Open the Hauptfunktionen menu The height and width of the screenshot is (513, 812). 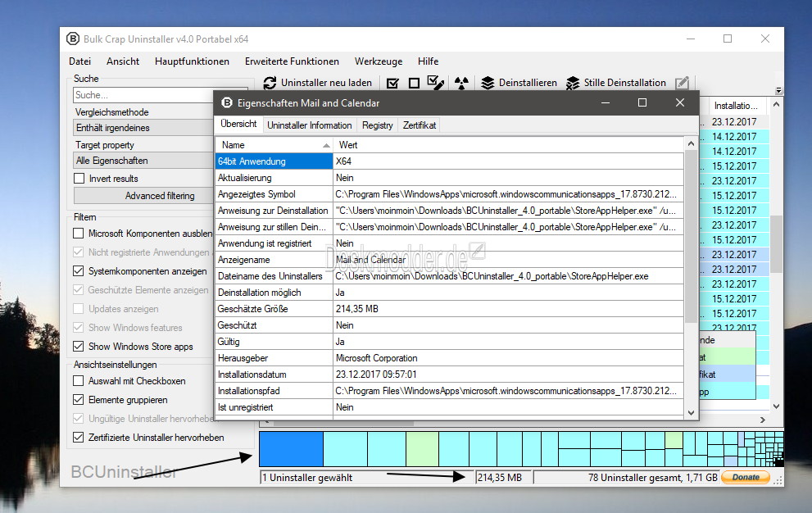tap(192, 61)
